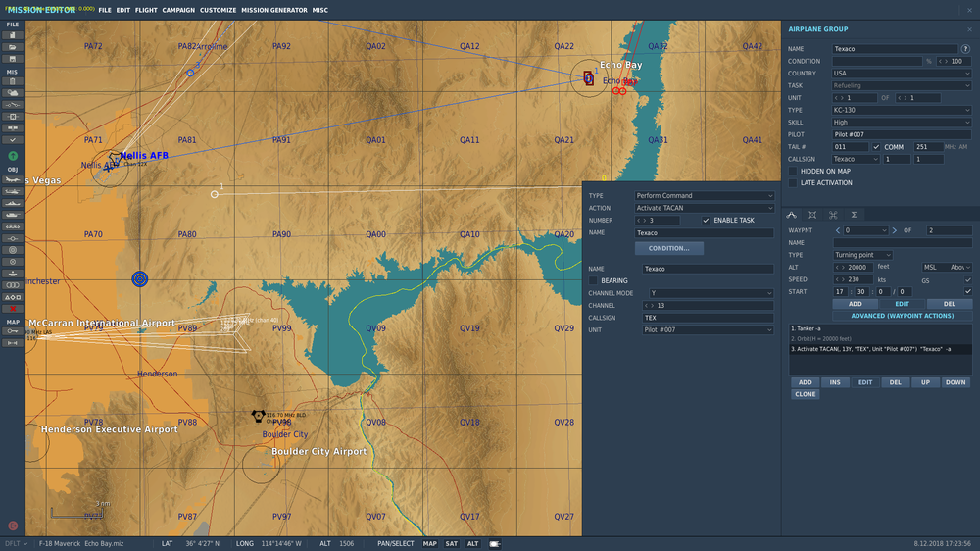The height and width of the screenshot is (551, 980).
Task: Open the CUSTOMIZE menu
Action: click(x=219, y=10)
